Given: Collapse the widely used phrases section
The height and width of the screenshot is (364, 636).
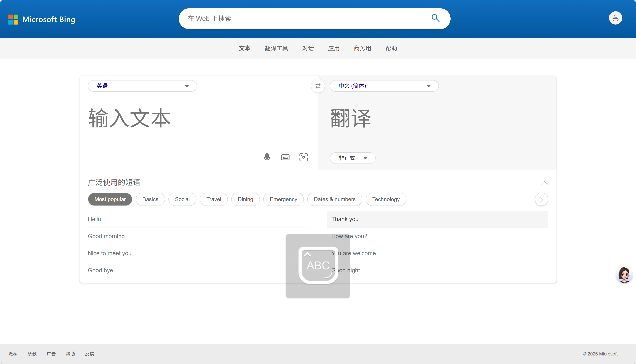Looking at the screenshot, I should coord(544,183).
